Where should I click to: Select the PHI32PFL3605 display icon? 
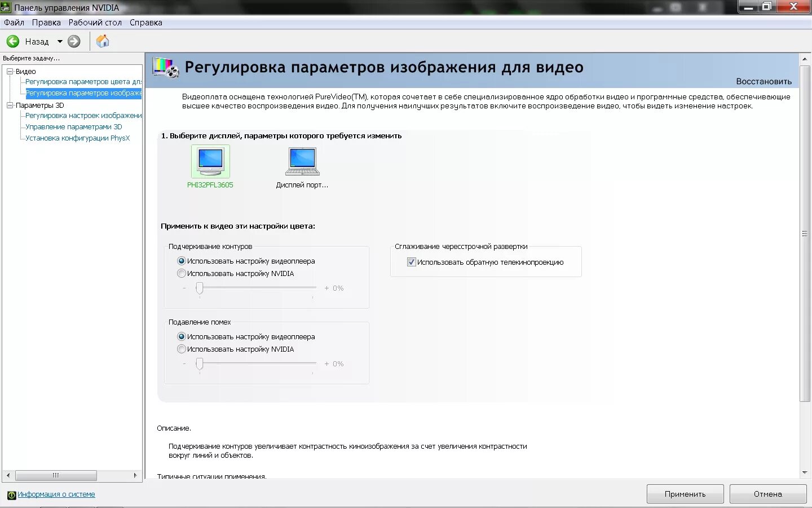[x=210, y=161]
